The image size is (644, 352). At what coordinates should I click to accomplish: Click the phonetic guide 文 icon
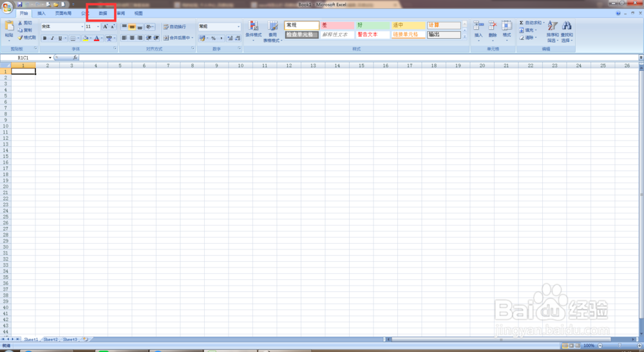[109, 38]
